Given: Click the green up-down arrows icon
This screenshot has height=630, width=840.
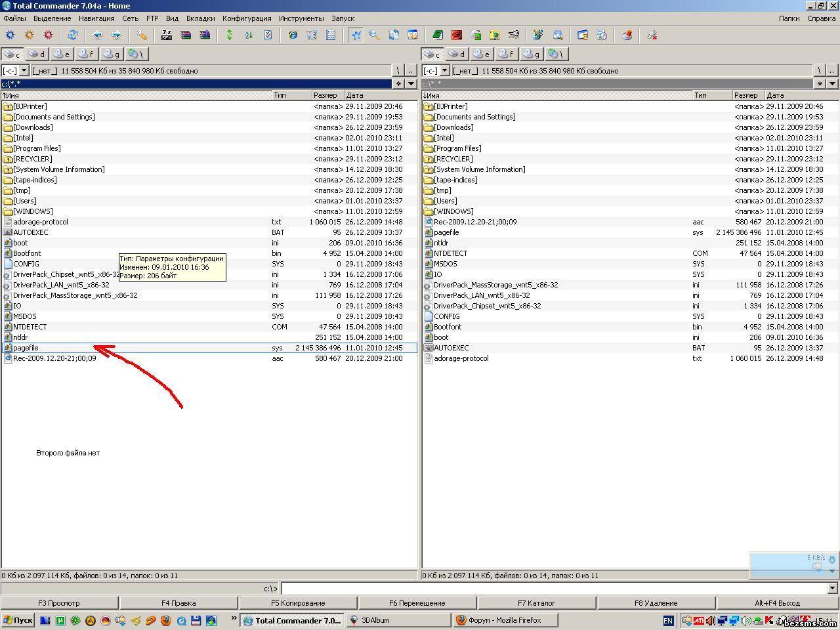Looking at the screenshot, I should [x=230, y=35].
